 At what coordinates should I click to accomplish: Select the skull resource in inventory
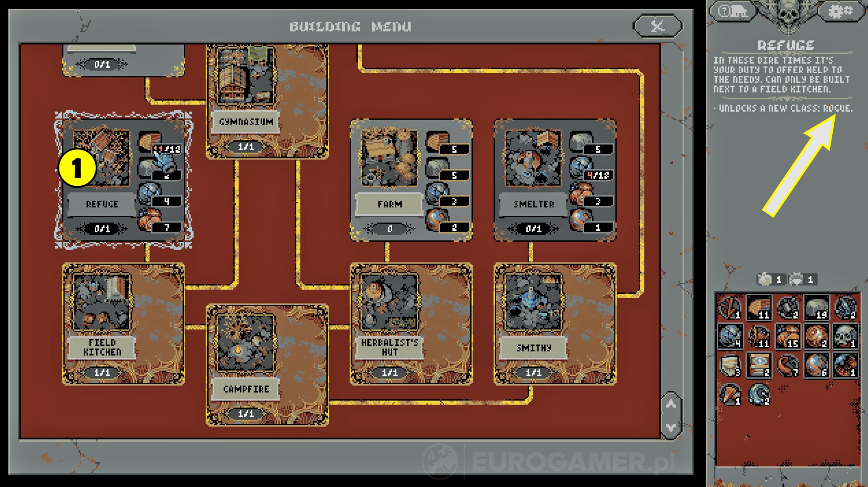coord(845,336)
